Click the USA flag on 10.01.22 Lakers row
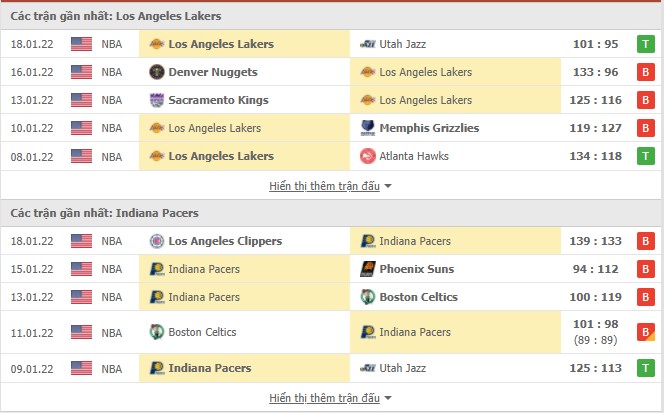Image resolution: width=664 pixels, height=413 pixels. pyautogui.click(x=81, y=128)
